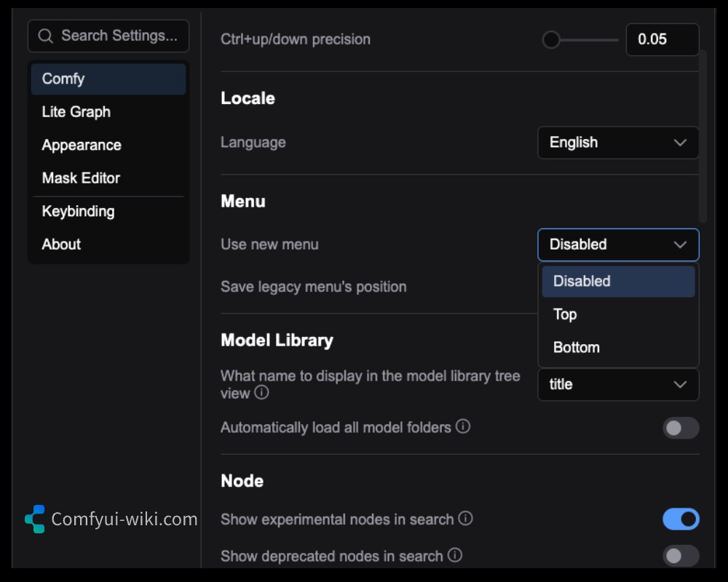Click info icon beside model library tree view
Image resolution: width=728 pixels, height=582 pixels.
click(x=262, y=393)
